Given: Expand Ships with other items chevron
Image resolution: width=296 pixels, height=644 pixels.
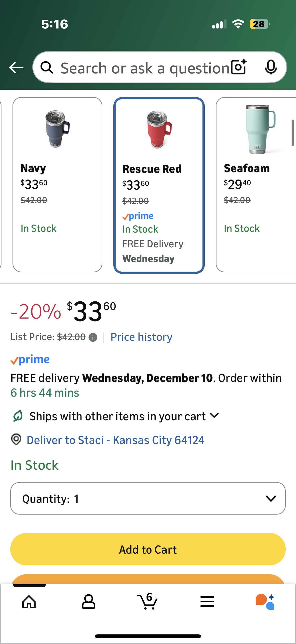Looking at the screenshot, I should point(214,416).
